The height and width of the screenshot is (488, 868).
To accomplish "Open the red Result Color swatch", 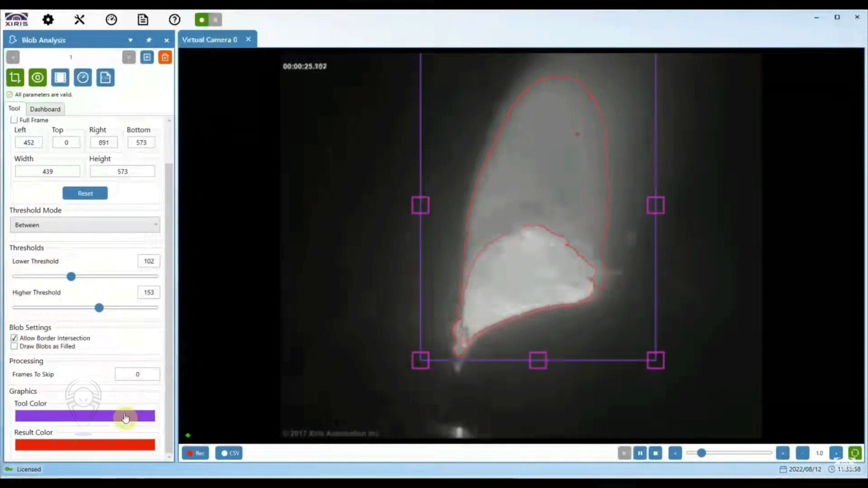I will pos(85,445).
